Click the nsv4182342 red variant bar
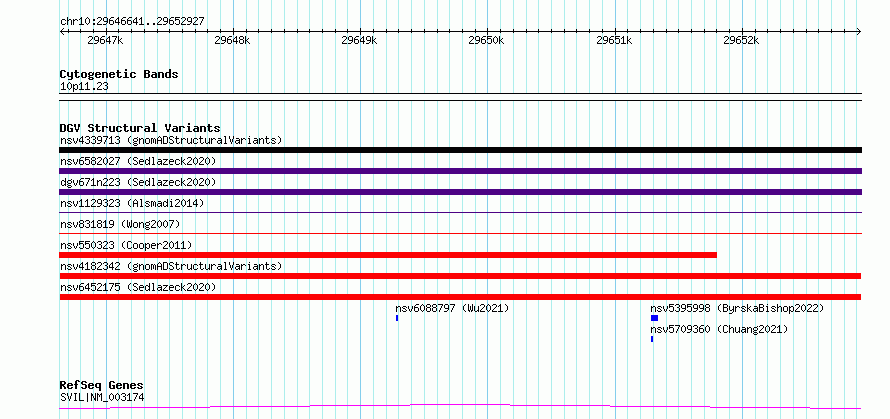 pyautogui.click(x=460, y=276)
